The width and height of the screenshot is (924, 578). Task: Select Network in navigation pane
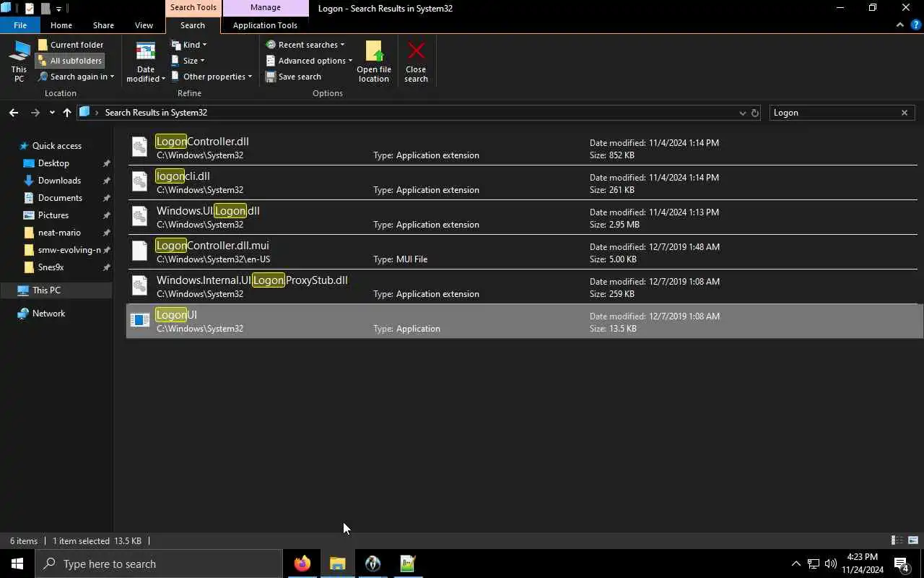pyautogui.click(x=48, y=314)
